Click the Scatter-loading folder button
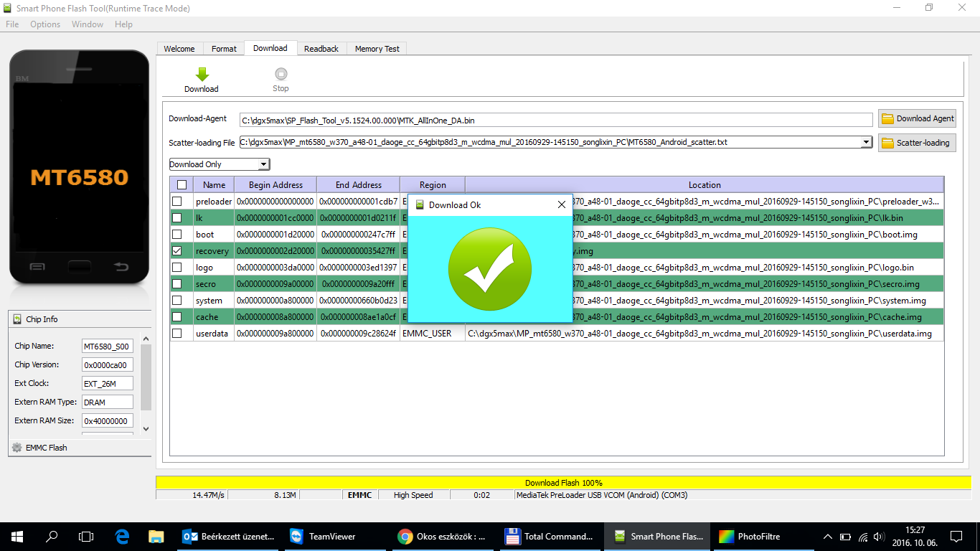The image size is (980, 551). point(917,143)
